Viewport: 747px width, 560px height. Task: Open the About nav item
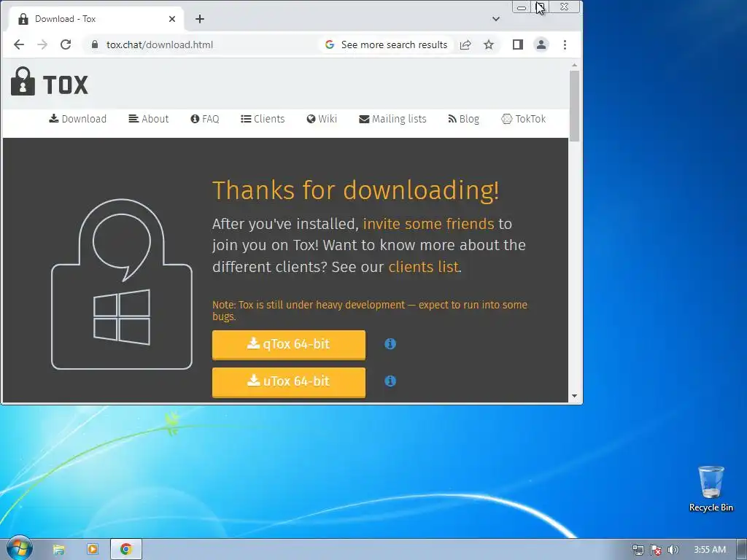[x=149, y=119]
